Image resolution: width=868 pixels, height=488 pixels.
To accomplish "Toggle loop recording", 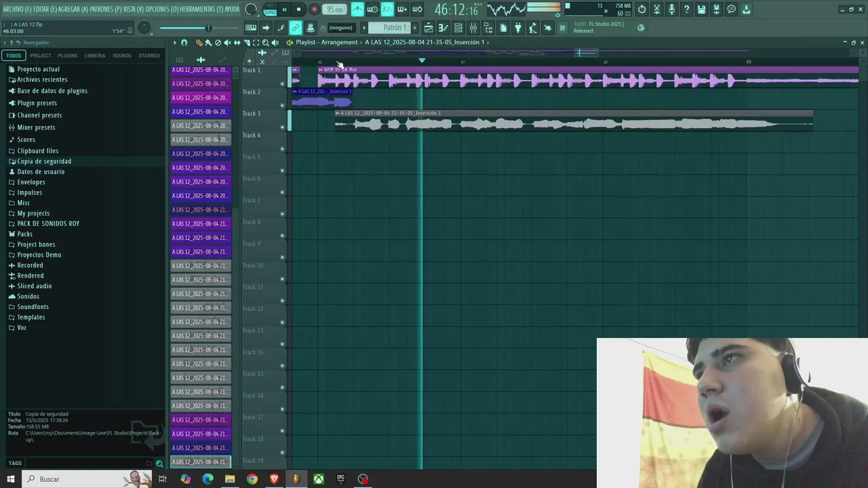I will (x=417, y=9).
